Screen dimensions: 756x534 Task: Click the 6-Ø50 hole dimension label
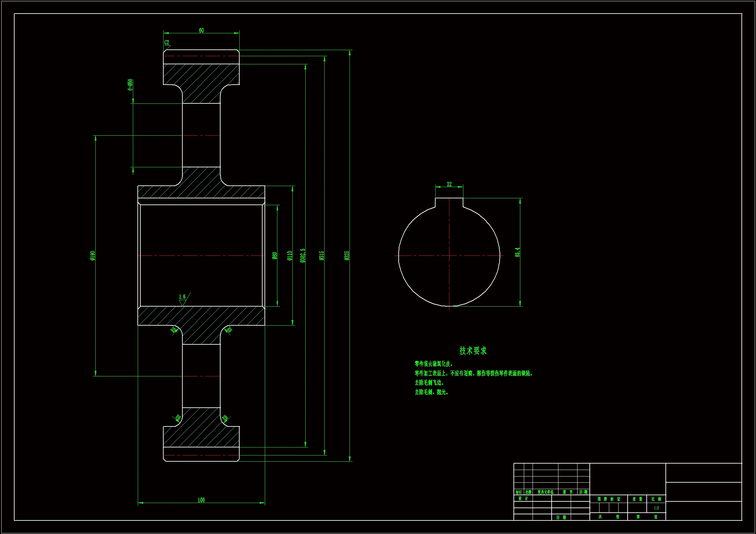(x=130, y=85)
